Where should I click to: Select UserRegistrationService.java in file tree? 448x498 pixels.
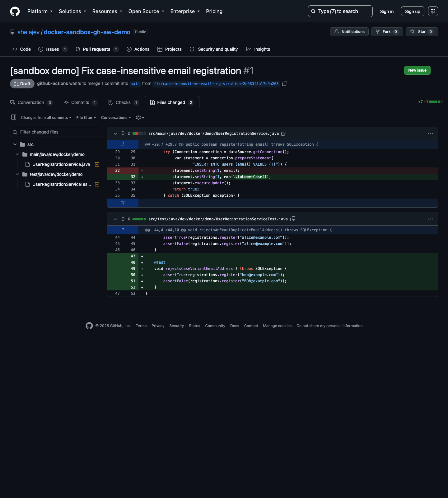pos(61,164)
